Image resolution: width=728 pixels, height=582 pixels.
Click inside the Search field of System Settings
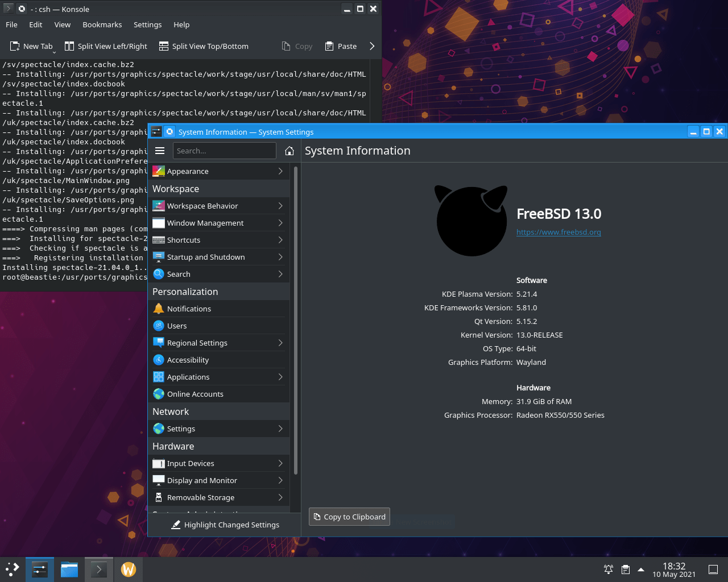(225, 151)
